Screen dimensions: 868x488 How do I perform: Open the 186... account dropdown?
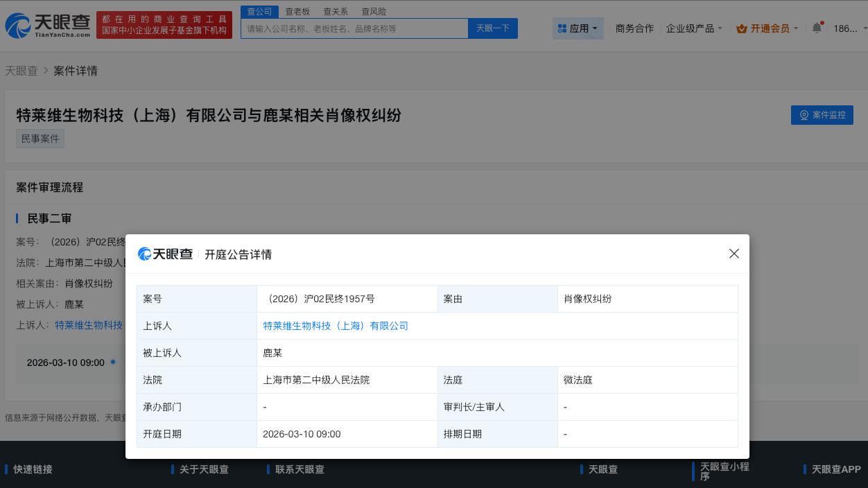847,28
